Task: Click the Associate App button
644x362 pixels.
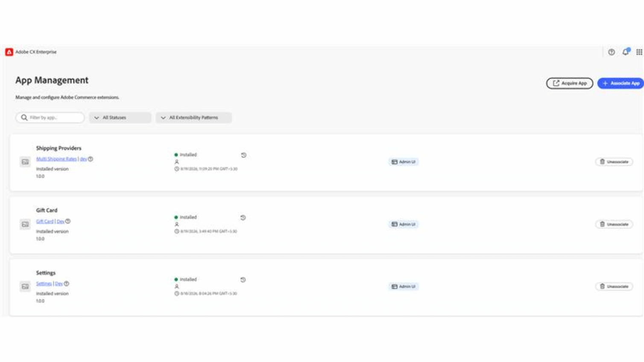Action: click(x=621, y=83)
